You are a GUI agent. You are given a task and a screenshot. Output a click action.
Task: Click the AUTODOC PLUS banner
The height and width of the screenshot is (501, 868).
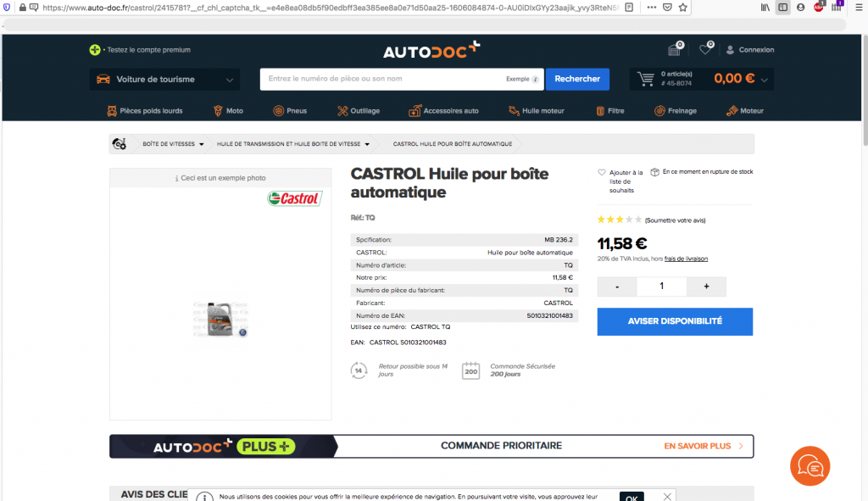[431, 446]
